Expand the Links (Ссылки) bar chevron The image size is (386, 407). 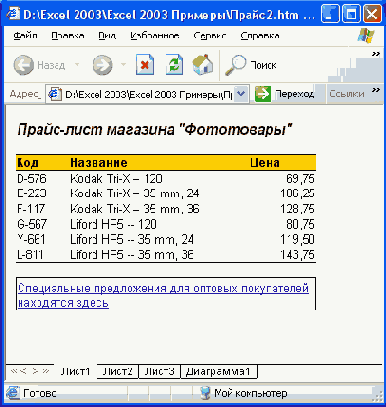pyautogui.click(x=376, y=90)
